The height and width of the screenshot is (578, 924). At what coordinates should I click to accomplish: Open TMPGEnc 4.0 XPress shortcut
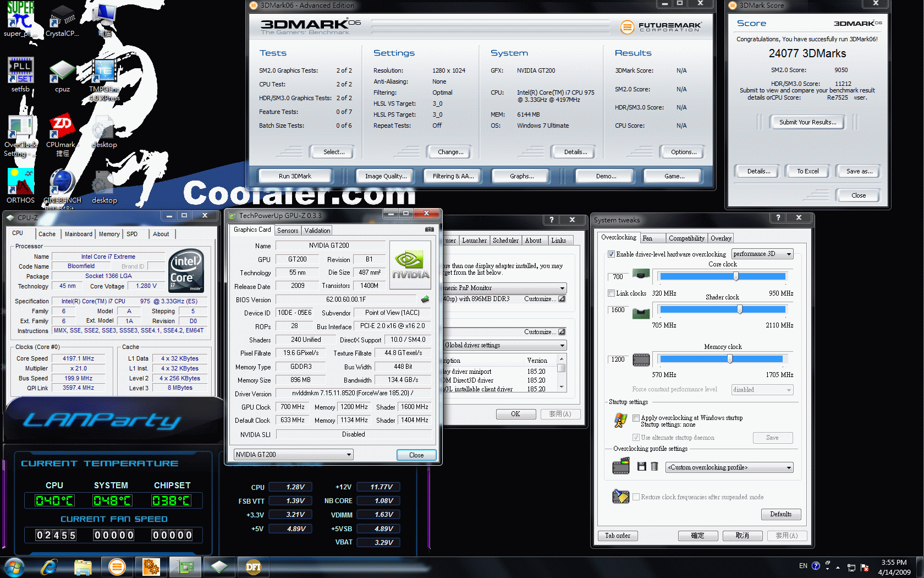point(105,80)
